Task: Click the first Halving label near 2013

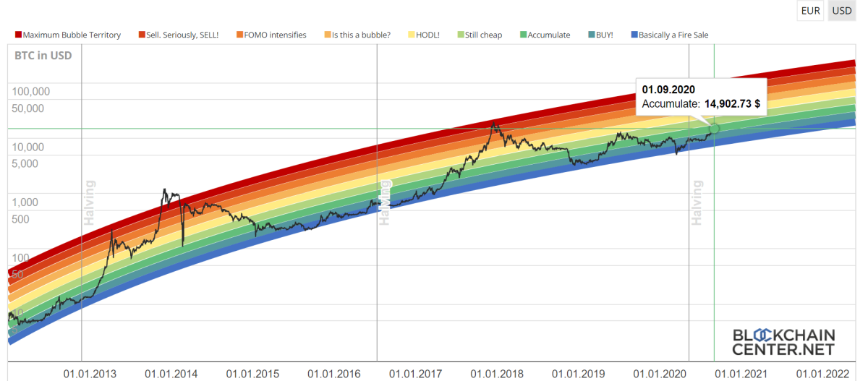Action: pos(90,203)
